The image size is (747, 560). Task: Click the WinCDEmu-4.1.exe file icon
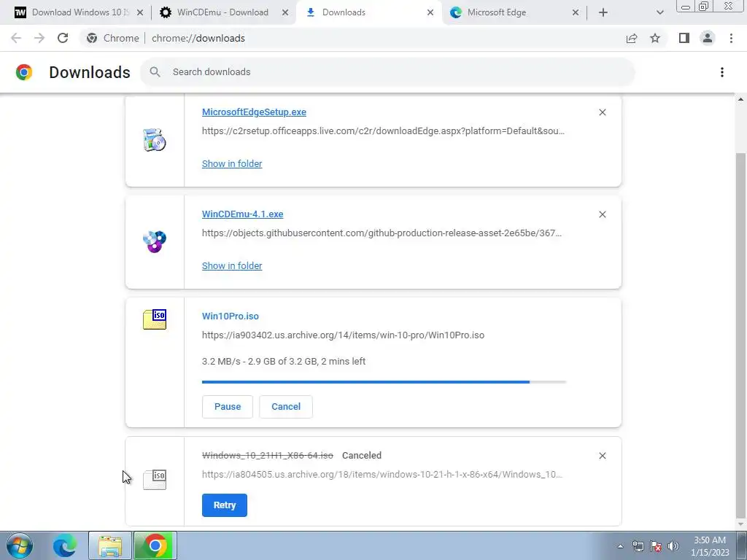pos(155,241)
